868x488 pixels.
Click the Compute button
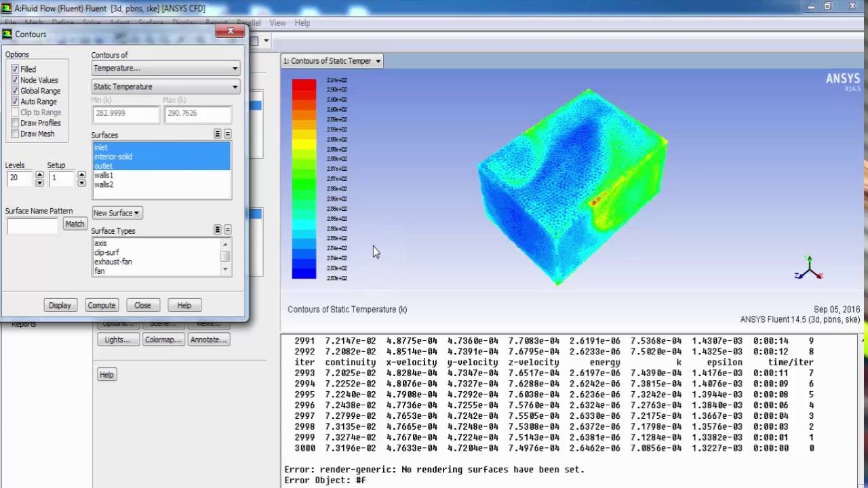click(x=101, y=305)
